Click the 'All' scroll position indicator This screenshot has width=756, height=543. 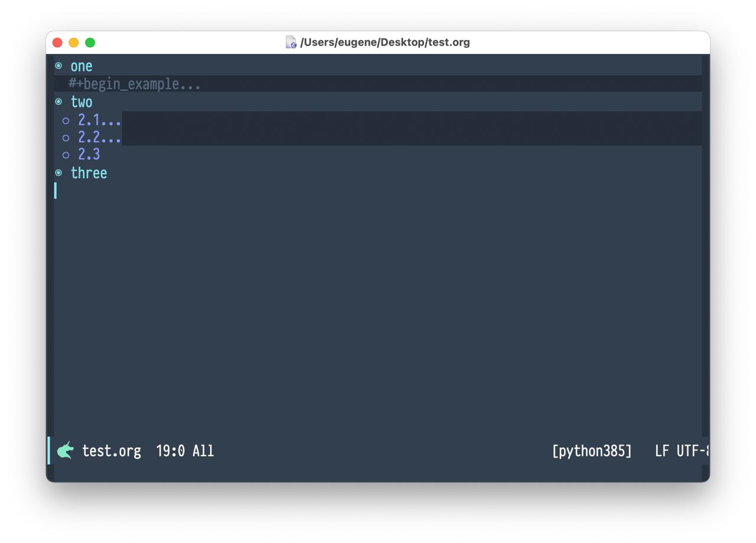203,451
